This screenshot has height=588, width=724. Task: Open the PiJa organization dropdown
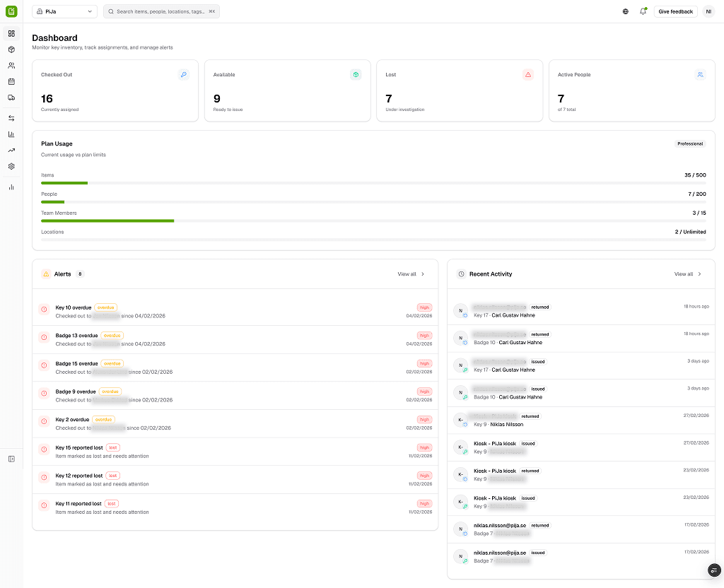pos(64,11)
